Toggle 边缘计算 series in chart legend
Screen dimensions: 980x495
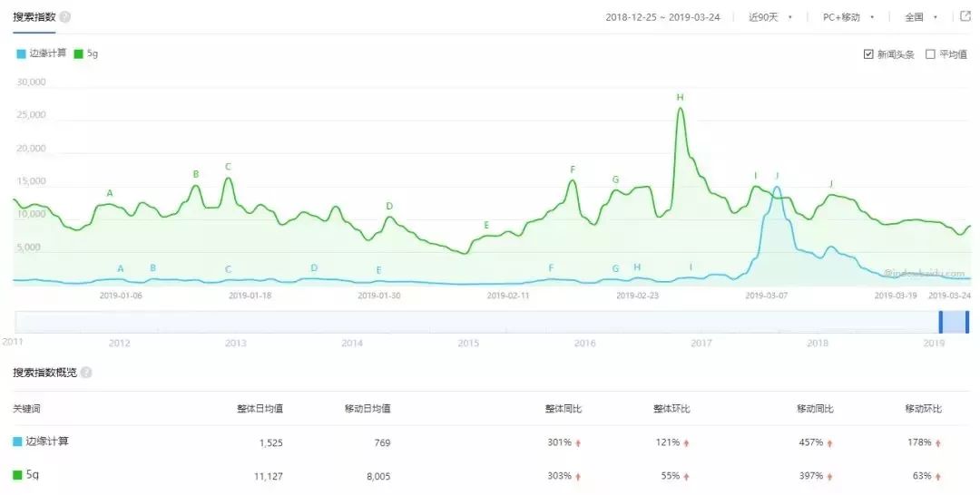pyautogui.click(x=42, y=53)
